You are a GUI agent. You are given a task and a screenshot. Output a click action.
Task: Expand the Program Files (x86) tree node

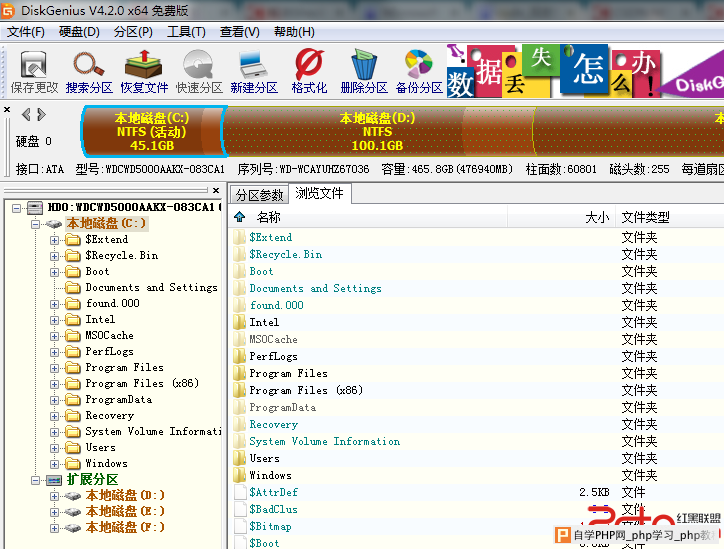[x=54, y=384]
